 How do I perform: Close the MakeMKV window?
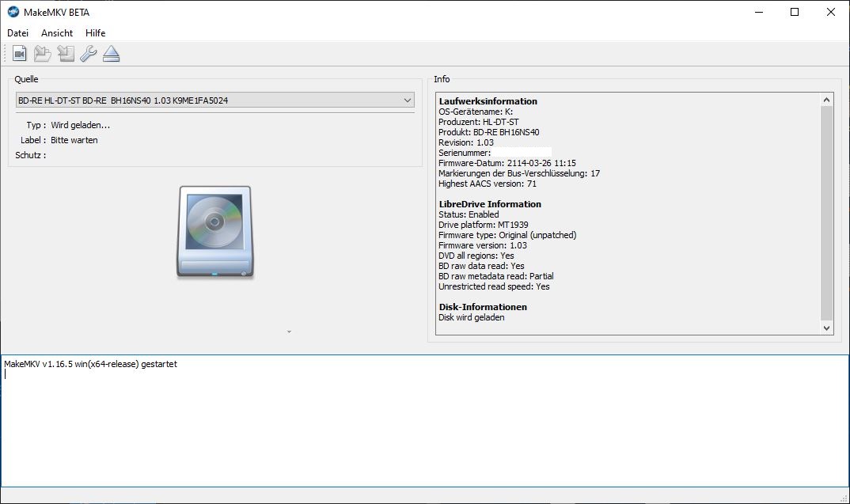pyautogui.click(x=830, y=12)
